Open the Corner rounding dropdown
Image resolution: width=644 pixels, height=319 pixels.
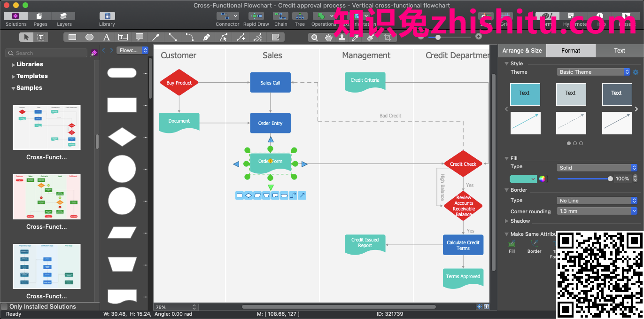597,211
